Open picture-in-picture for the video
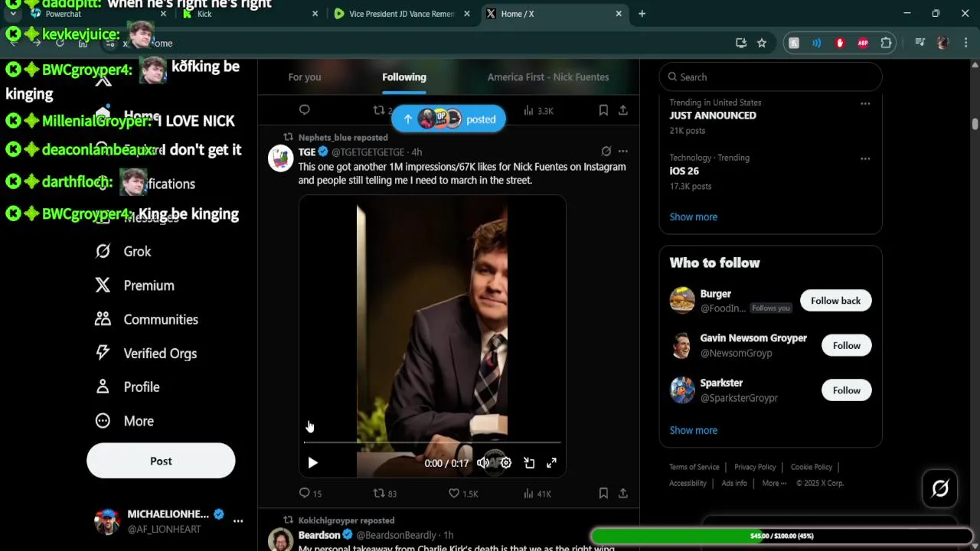 coord(529,463)
